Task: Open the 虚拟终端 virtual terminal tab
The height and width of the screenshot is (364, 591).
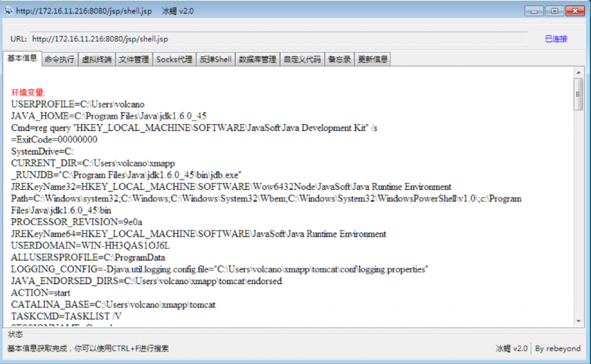Action: tap(96, 58)
